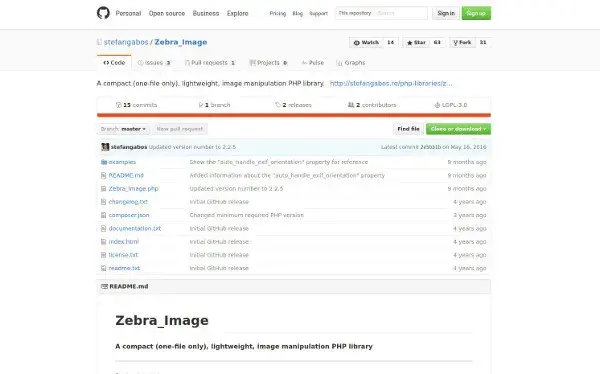Open the Projects tab
Viewport: 600px width, 374px height.
pyautogui.click(x=268, y=63)
